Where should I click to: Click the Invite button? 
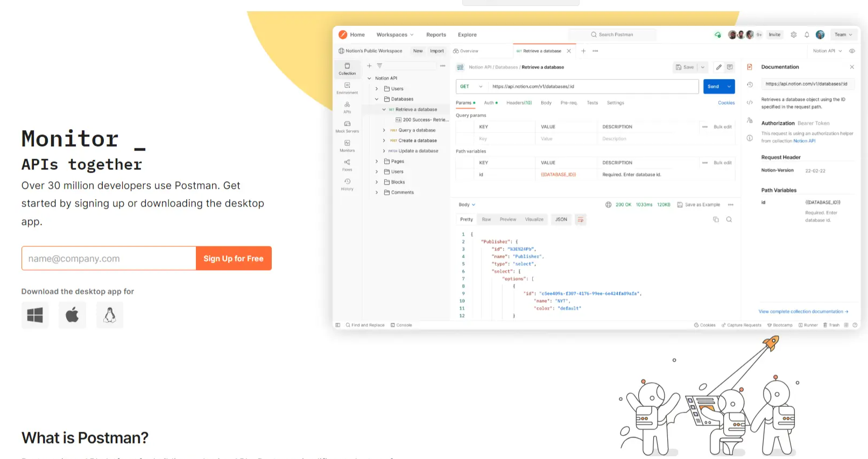click(774, 34)
